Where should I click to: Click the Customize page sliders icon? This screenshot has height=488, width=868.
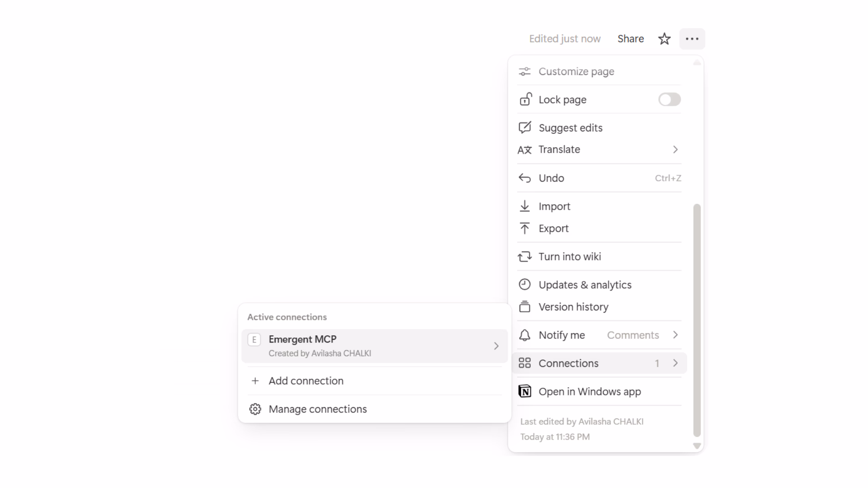(524, 71)
